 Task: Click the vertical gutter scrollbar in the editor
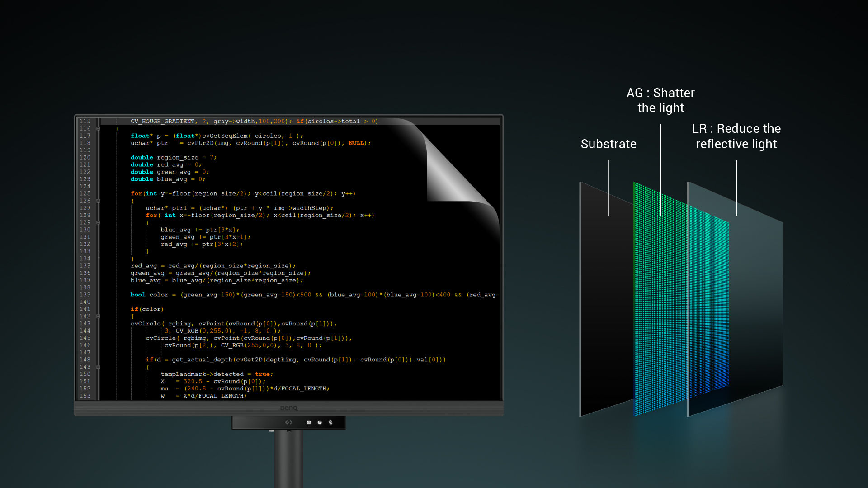click(x=98, y=271)
